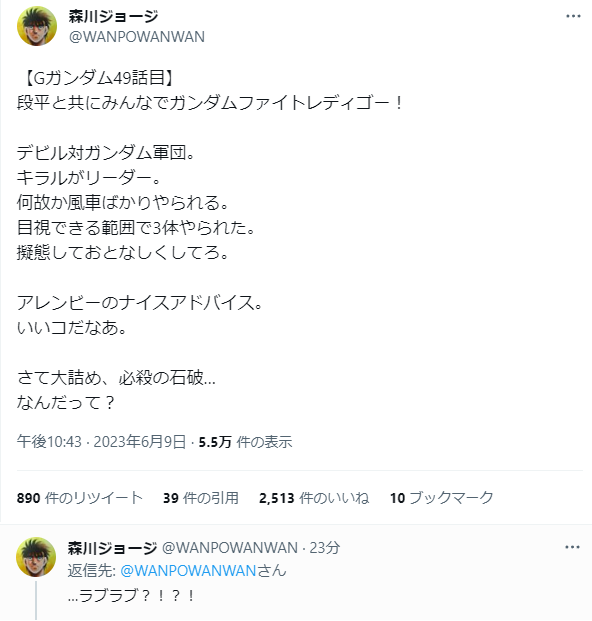The width and height of the screenshot is (592, 621).
Task: Open the reply tweet's three-dot more menu
Action: click(573, 547)
